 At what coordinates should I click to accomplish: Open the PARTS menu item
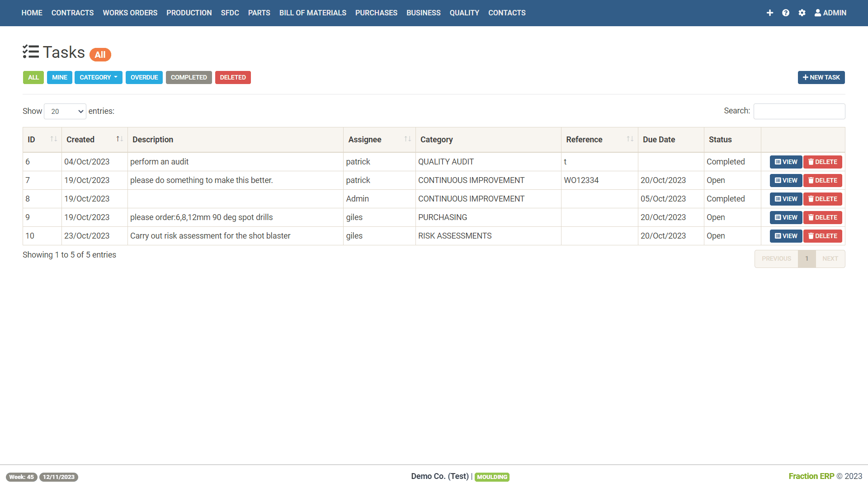(x=259, y=13)
